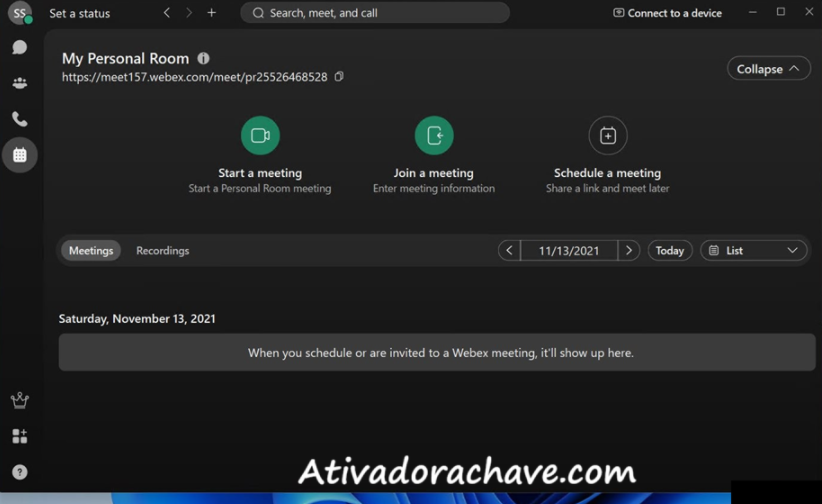Open Meetings from the sidebar calendar icon

point(20,155)
